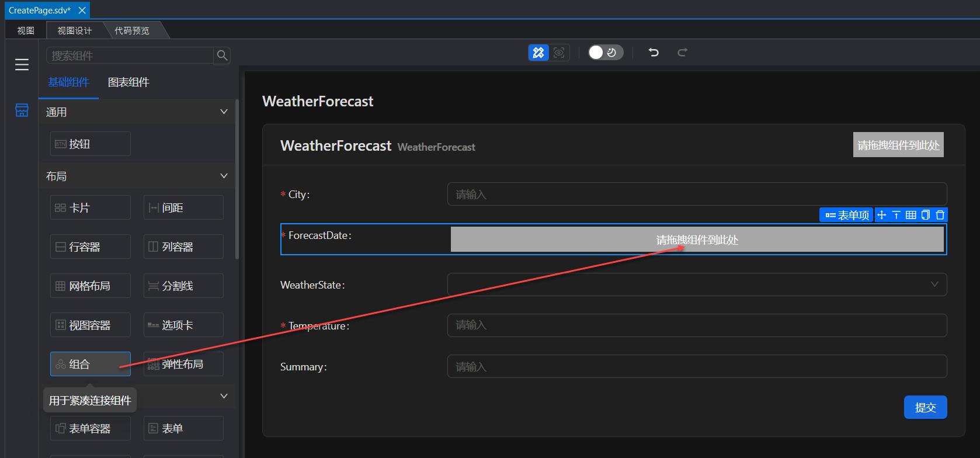The width and height of the screenshot is (980, 458).
Task: Click the Summary input field
Action: click(697, 366)
